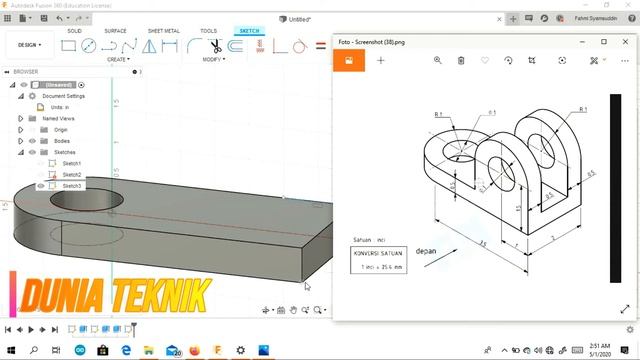Viewport: 640px width, 360px height.
Task: Switch to the SOLID tab
Action: [74, 31]
